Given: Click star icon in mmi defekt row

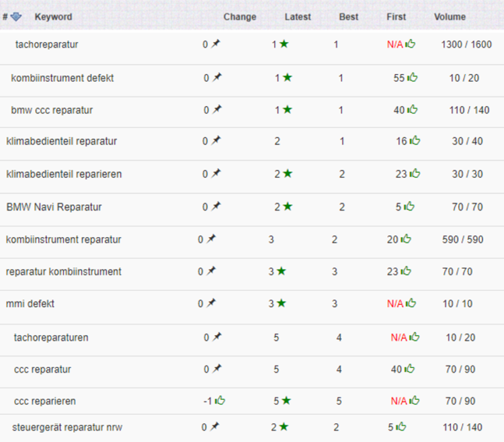Looking at the screenshot, I should (x=282, y=303).
